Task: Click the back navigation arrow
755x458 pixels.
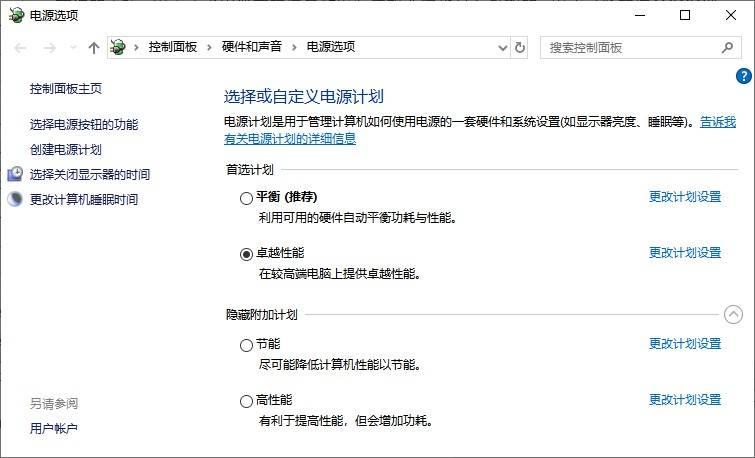Action: [x=20, y=48]
